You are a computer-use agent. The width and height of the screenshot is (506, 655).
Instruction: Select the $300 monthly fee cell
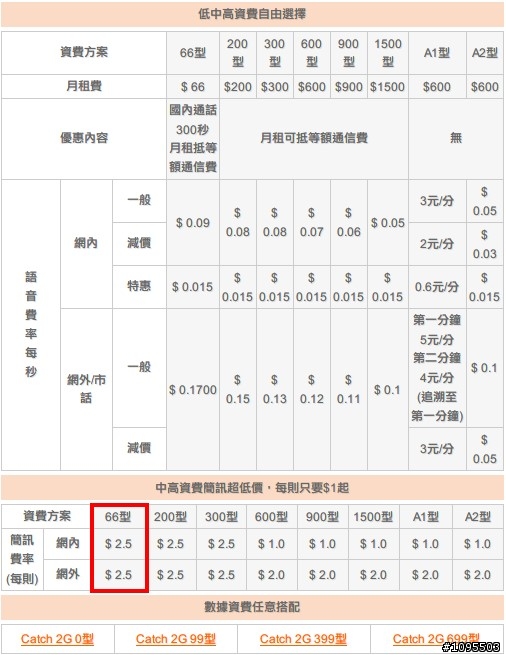[x=275, y=86]
